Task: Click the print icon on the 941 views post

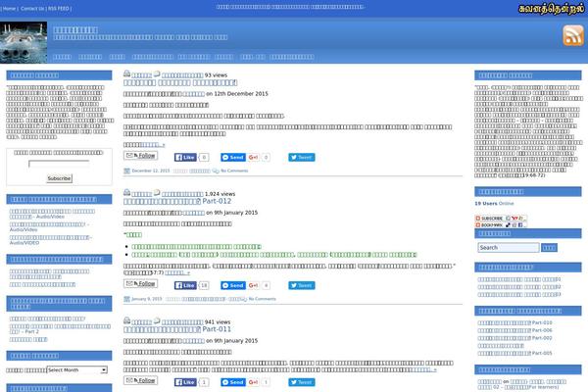Action: [x=127, y=320]
